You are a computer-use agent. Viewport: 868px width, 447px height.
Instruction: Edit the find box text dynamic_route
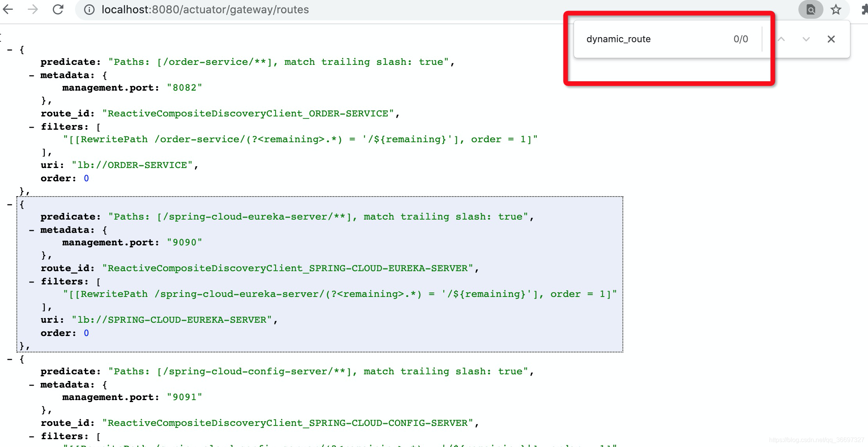coord(619,39)
